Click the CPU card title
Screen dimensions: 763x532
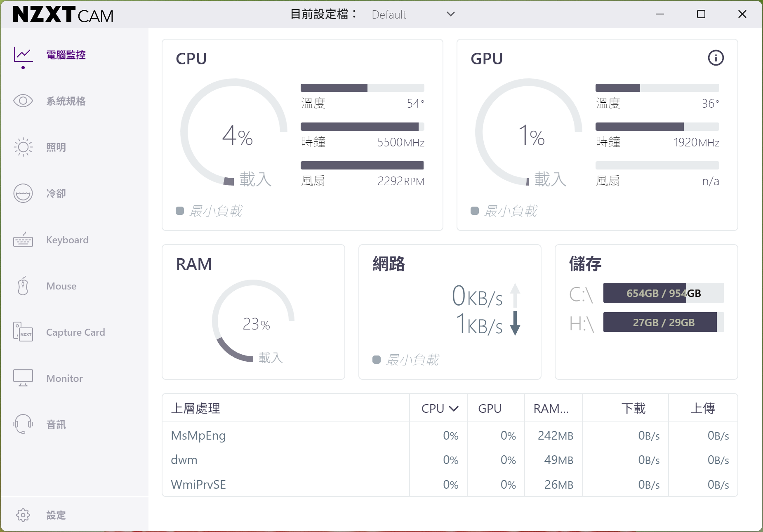(x=191, y=59)
